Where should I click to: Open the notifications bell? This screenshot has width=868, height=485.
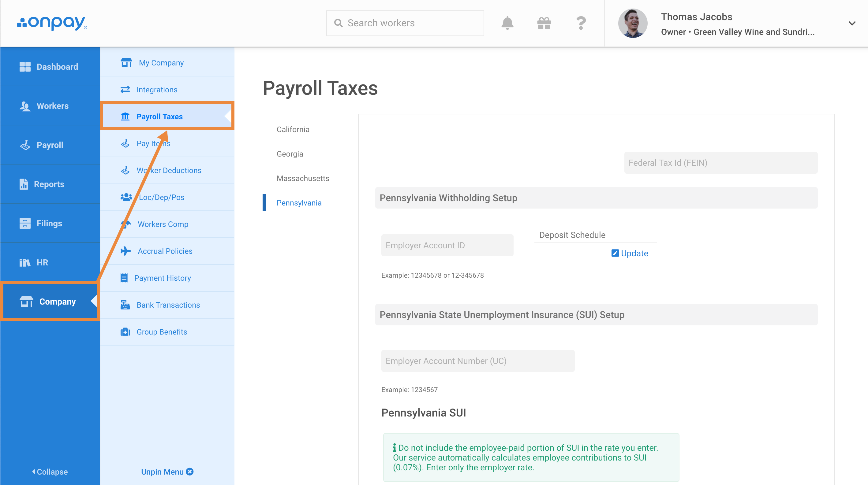pyautogui.click(x=507, y=23)
